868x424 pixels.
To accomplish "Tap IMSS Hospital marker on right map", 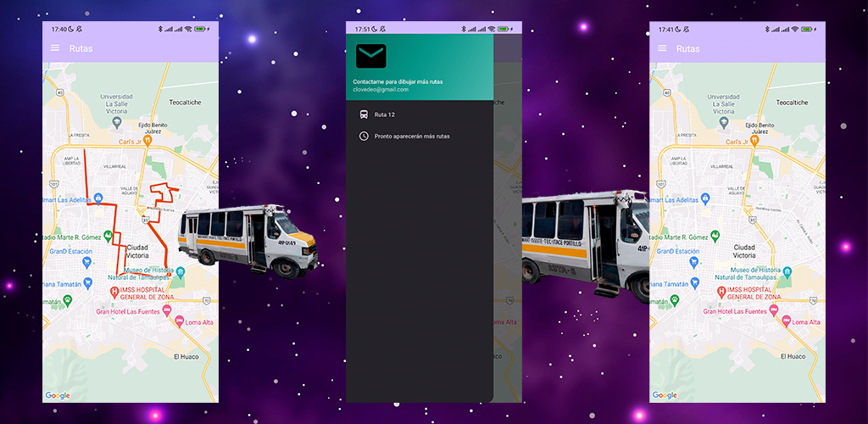I will tap(722, 292).
